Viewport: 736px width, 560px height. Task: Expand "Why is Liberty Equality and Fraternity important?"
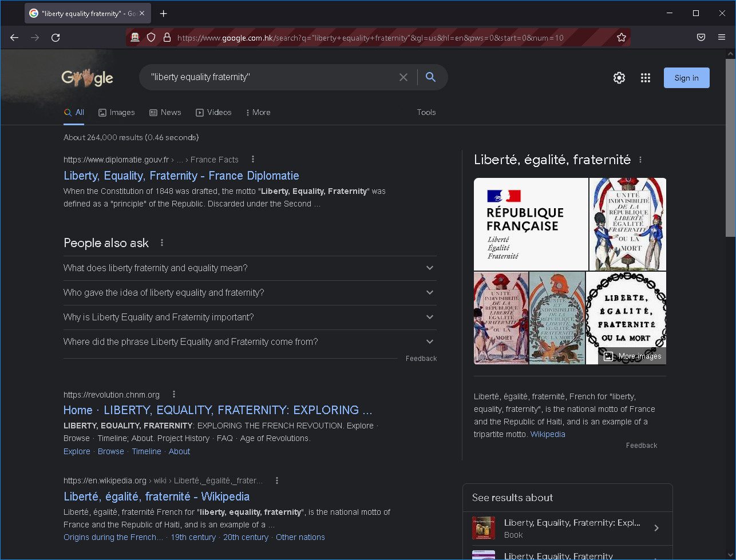coord(250,317)
